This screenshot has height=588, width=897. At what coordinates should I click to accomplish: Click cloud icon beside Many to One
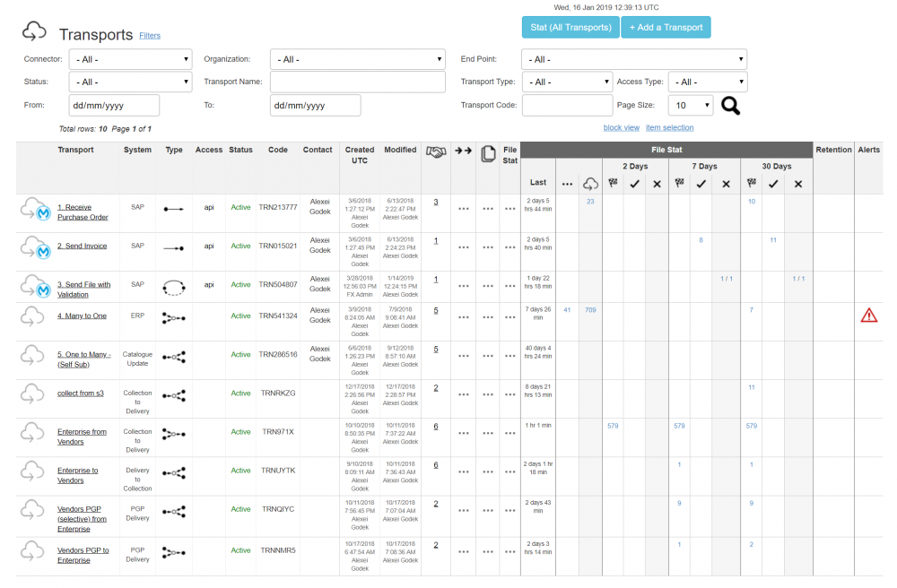click(x=33, y=316)
